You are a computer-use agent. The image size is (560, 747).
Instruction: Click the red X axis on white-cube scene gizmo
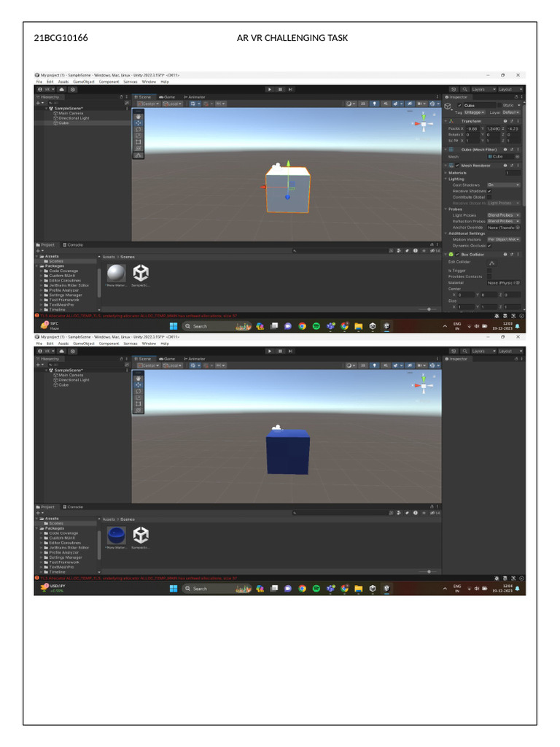[x=417, y=124]
